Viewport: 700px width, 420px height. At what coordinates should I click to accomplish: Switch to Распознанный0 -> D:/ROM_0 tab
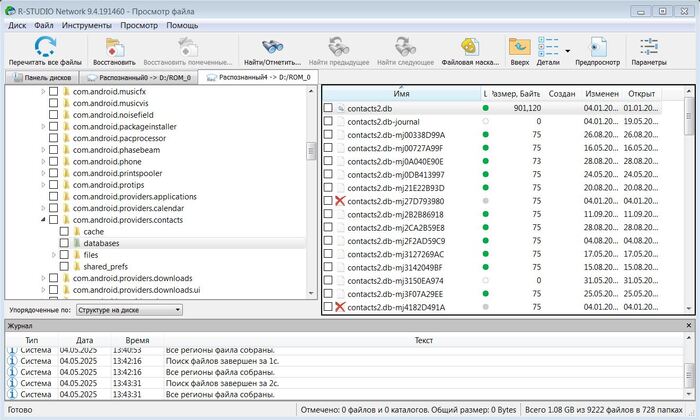point(139,78)
